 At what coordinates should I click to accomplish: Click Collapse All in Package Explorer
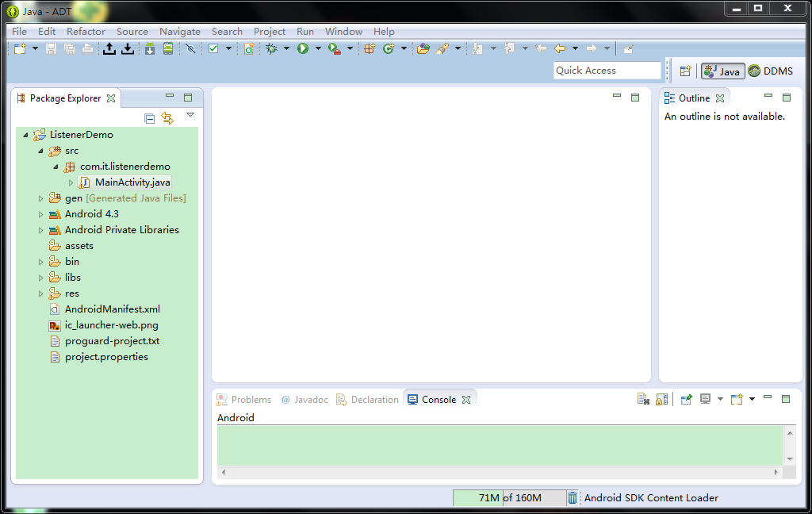click(x=150, y=119)
